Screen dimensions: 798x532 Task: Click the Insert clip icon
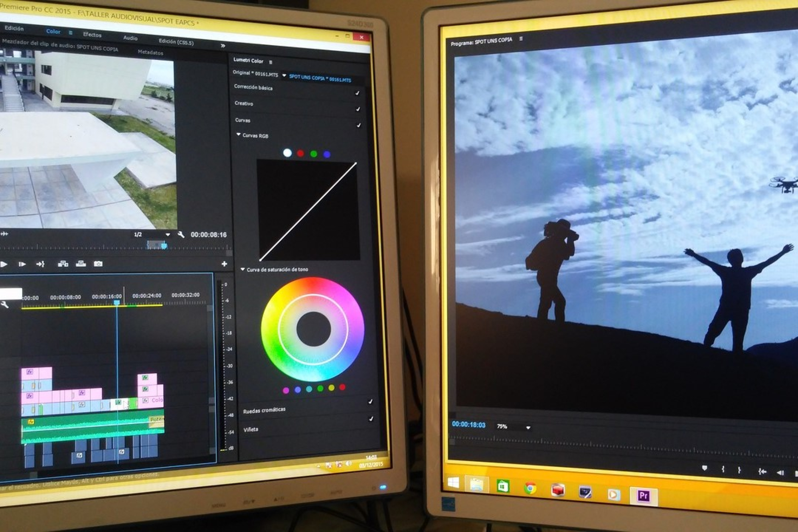point(63,264)
